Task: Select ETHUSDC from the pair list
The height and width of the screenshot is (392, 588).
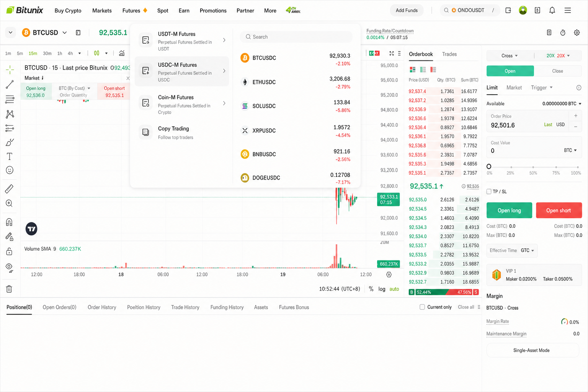Action: pyautogui.click(x=295, y=82)
